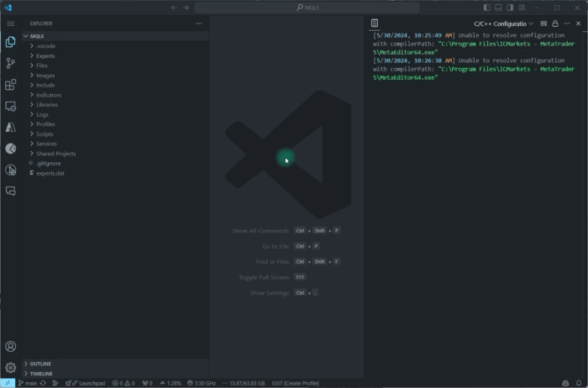Screen dimensions: 588x388
Task: Click the output panel vertical scrollbar
Action: [585, 204]
